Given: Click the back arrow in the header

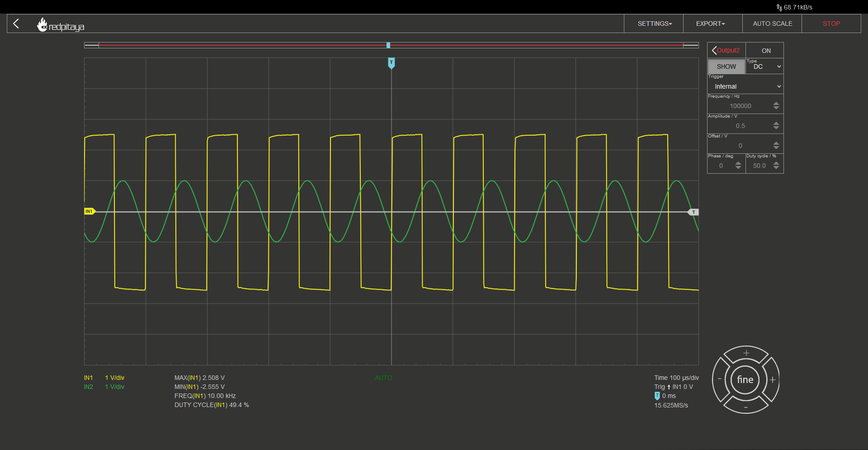Looking at the screenshot, I should [16, 24].
